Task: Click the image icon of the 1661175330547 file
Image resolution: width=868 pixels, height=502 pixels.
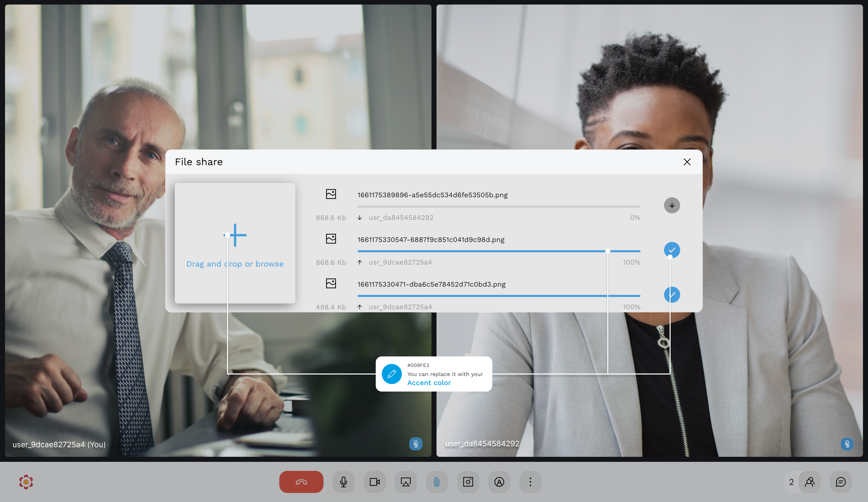Action: pyautogui.click(x=331, y=239)
